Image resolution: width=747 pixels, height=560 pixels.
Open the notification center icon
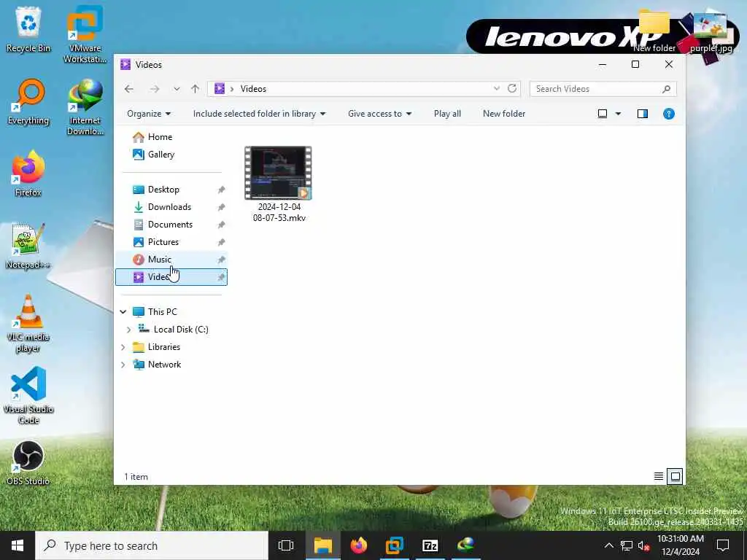[x=723, y=545]
